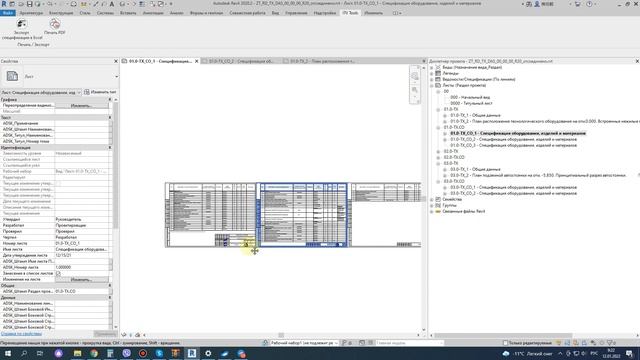Select sheet 01.0-TX_1 in project browser
This screenshot has width=640, height=360.
[x=475, y=116]
